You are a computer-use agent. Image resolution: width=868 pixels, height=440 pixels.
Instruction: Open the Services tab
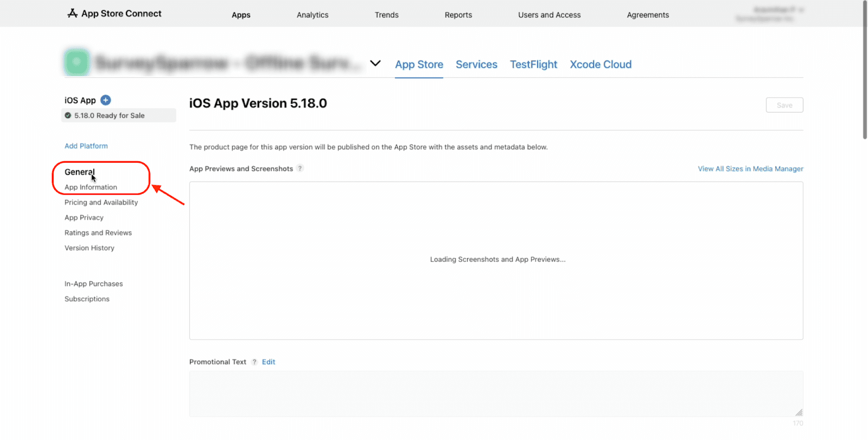click(x=476, y=65)
